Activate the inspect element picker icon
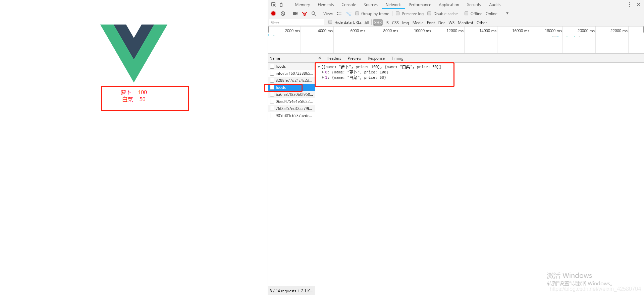 click(x=273, y=4)
